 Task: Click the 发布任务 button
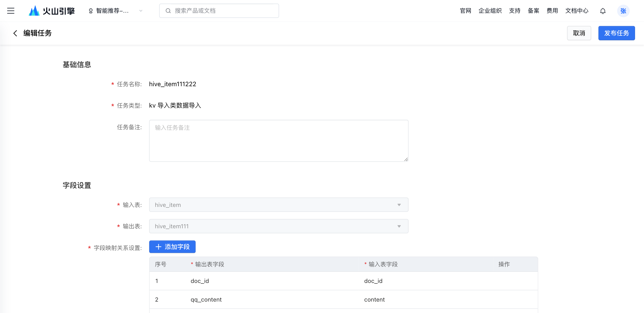tap(616, 33)
